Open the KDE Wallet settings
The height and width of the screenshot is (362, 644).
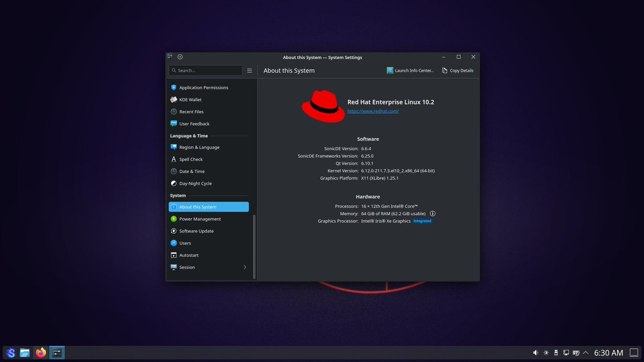[208, 100]
